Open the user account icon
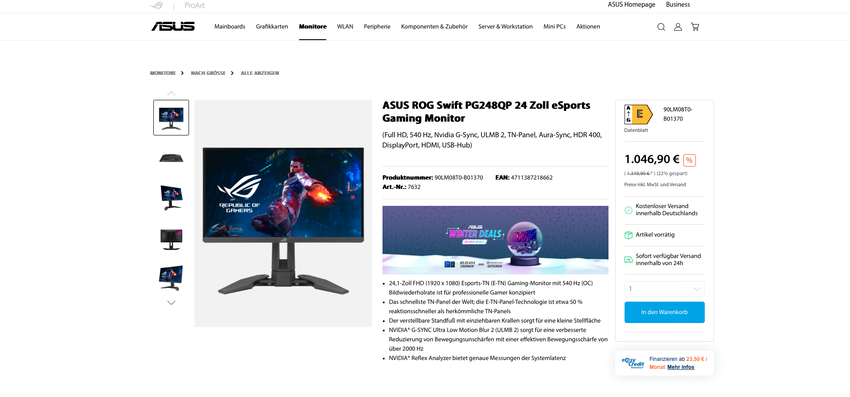This screenshot has width=850, height=397. point(678,27)
